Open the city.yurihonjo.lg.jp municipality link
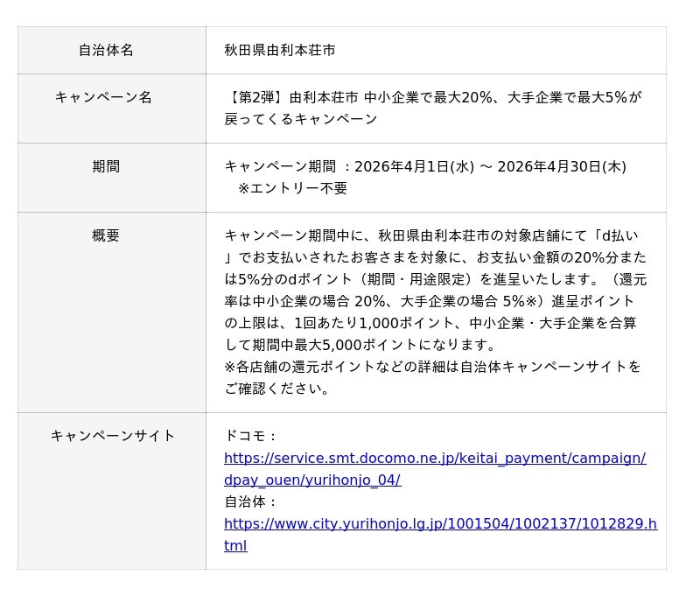Image resolution: width=700 pixels, height=596 pixels. [440, 523]
